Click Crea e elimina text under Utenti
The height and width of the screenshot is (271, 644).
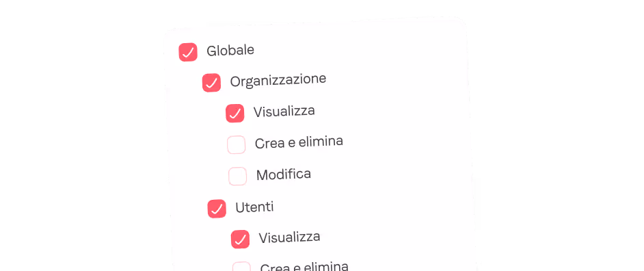click(304, 266)
